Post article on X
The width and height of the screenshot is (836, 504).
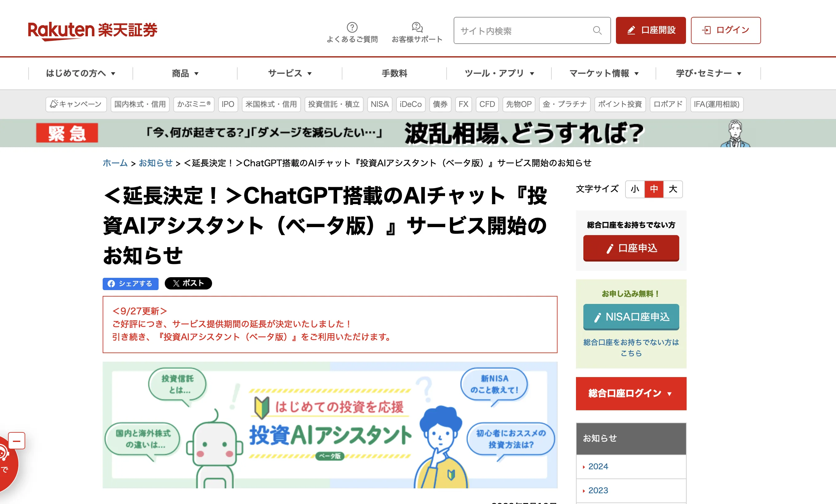[188, 283]
